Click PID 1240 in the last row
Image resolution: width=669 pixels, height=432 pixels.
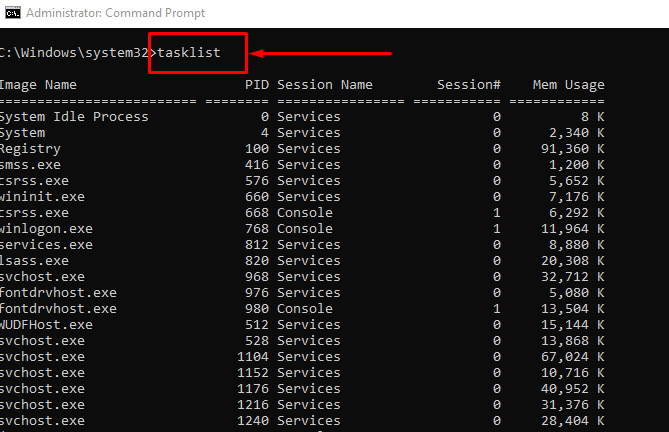pos(252,421)
